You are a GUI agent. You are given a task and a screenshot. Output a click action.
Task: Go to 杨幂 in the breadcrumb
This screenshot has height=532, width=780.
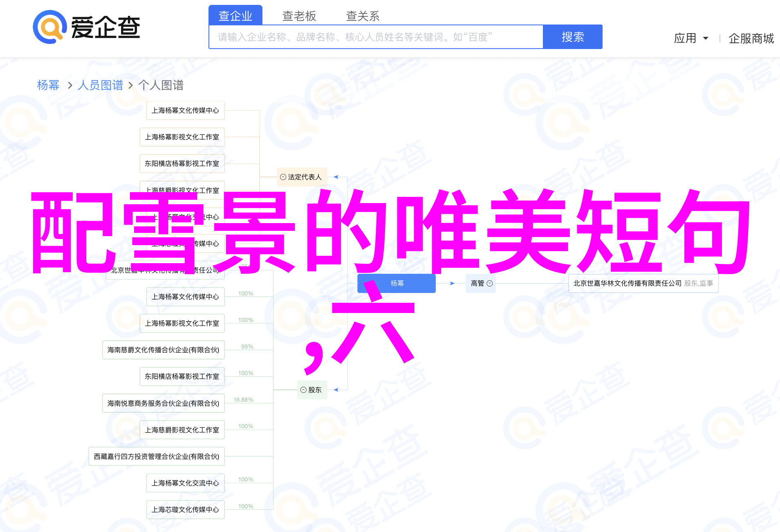click(x=48, y=85)
